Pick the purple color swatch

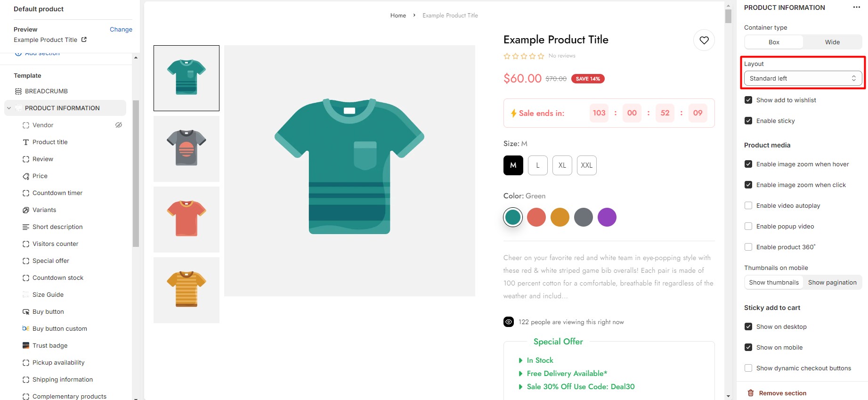[x=607, y=217]
